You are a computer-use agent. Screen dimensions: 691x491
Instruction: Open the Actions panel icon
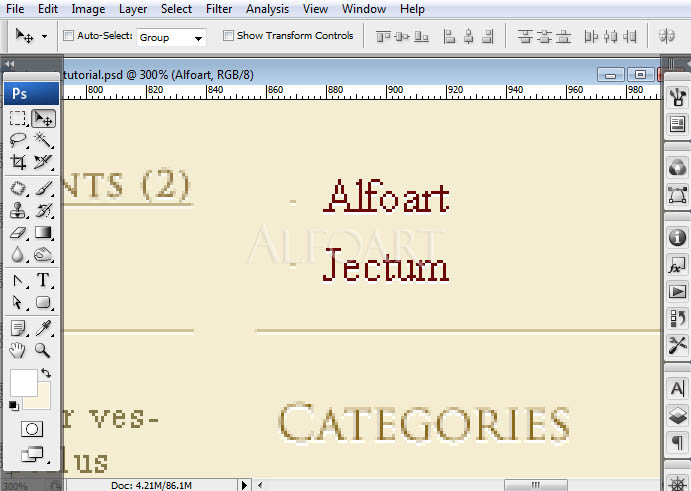tap(677, 292)
